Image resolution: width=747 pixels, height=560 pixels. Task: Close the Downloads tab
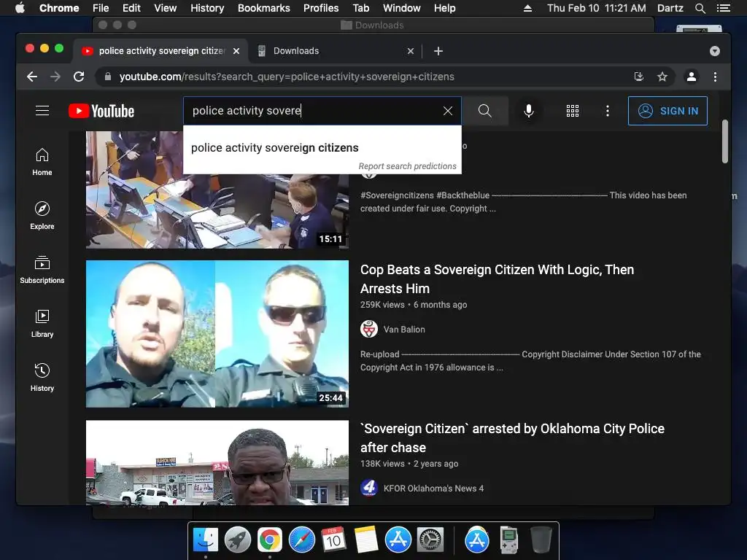pos(411,51)
